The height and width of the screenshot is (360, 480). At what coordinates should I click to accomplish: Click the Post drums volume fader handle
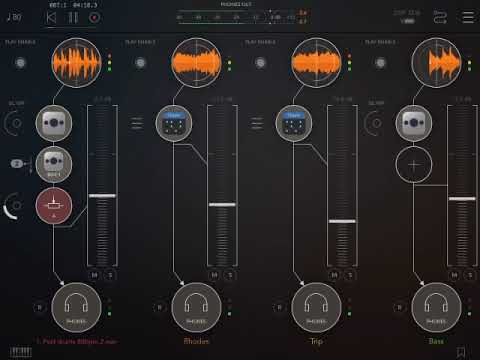[102, 196]
